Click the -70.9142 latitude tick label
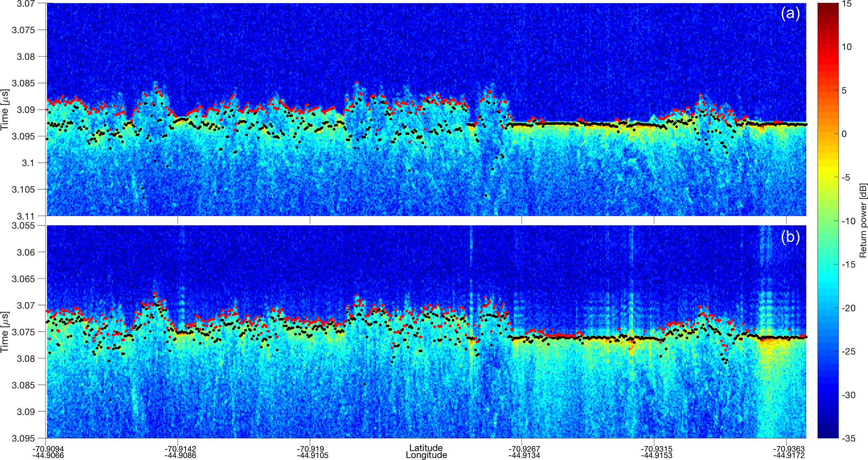The image size is (868, 460). (x=180, y=449)
